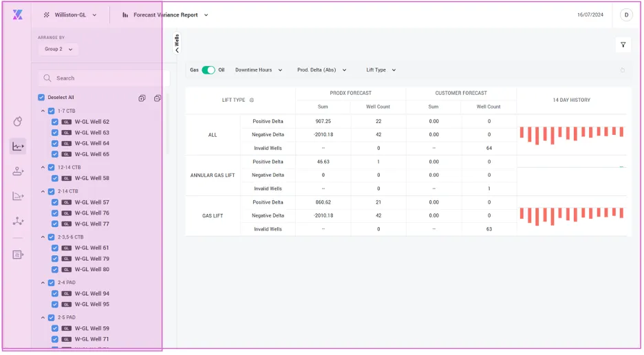Screen dimensions: 644x355
Task: Click the ALL row 14 day history chart
Action: [x=572, y=135]
